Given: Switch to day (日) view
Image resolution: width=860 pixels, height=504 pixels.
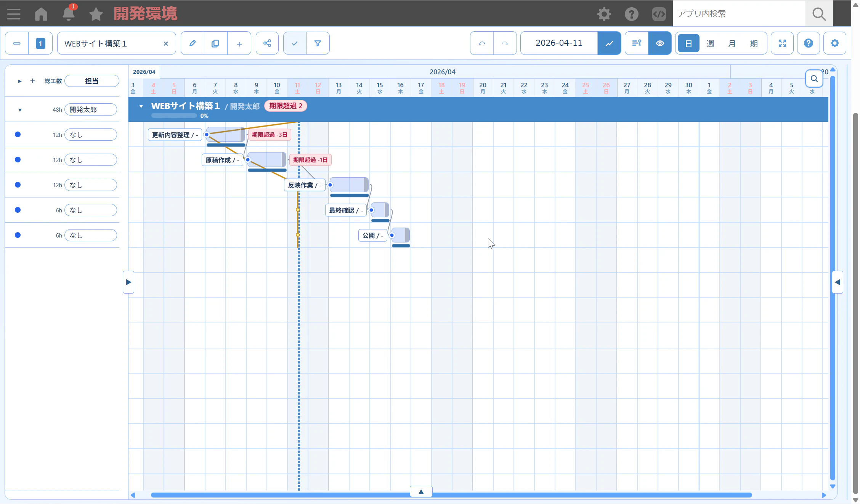Looking at the screenshot, I should point(688,43).
